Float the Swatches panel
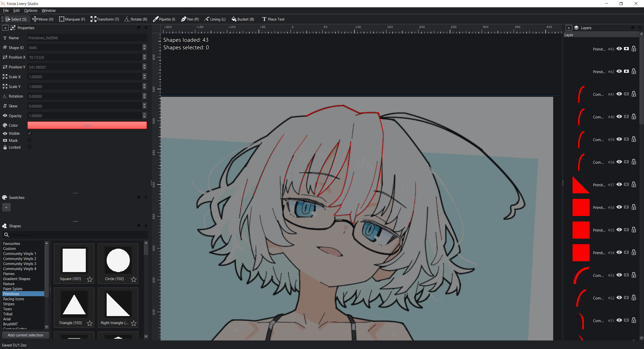 click(139, 197)
